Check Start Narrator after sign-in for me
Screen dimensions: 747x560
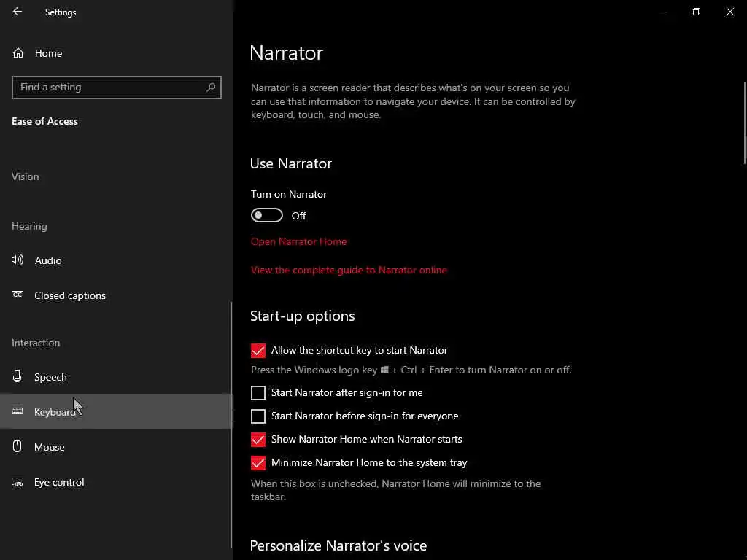tap(258, 393)
